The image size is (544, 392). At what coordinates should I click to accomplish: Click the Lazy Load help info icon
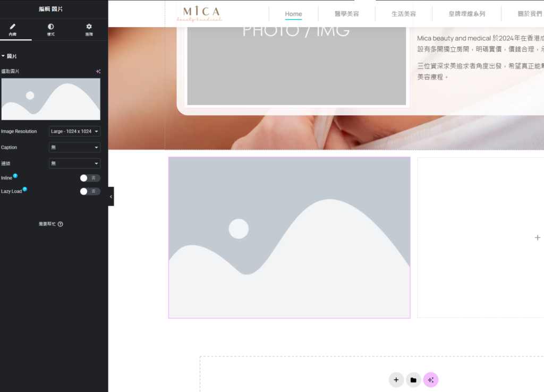[x=25, y=189]
